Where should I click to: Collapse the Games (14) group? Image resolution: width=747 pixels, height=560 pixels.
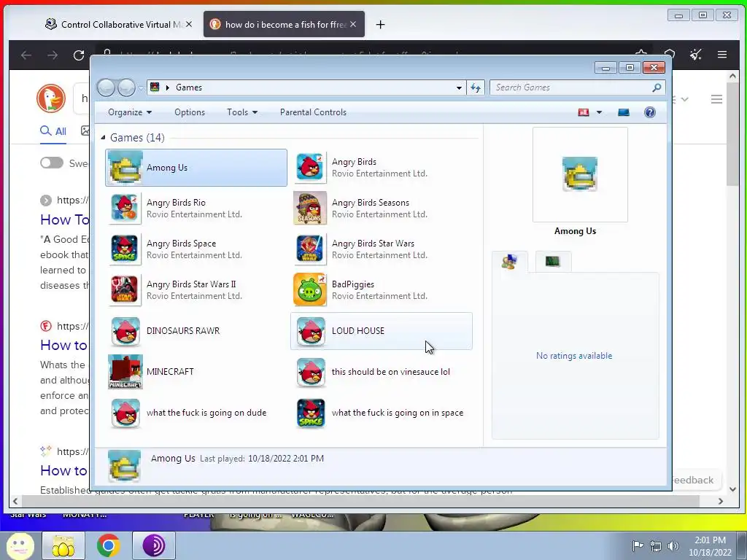[103, 138]
